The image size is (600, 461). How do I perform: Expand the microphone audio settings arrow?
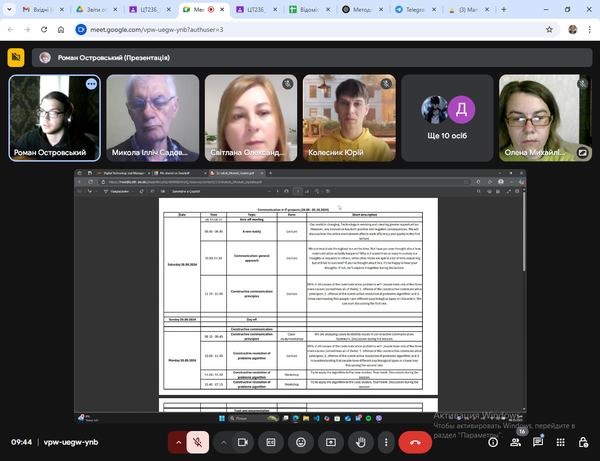point(180,441)
